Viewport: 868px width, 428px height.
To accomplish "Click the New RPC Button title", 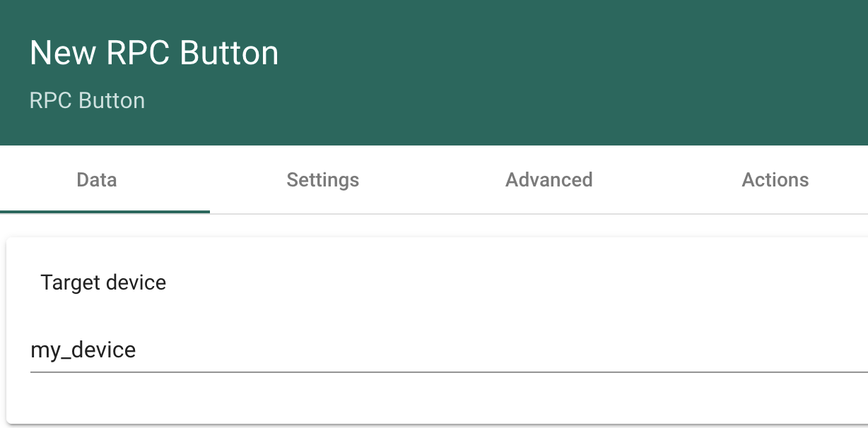I will click(x=153, y=52).
